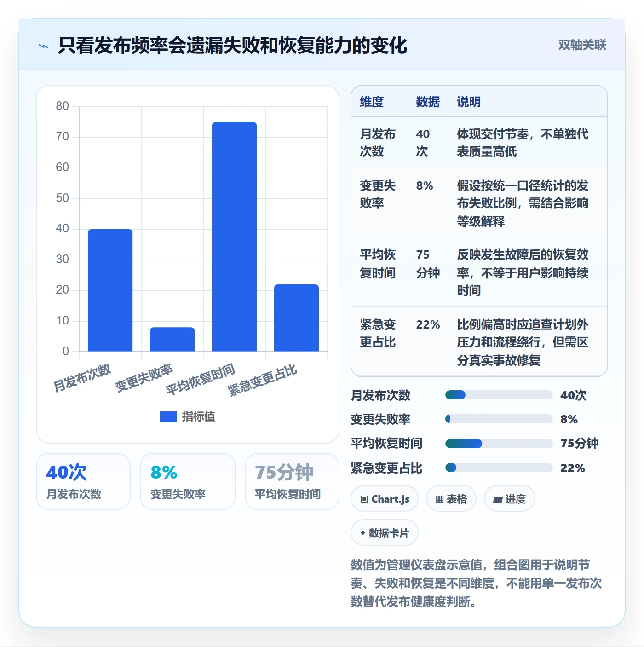Viewport: 644px width, 647px height.
Task: Click the 双轴关联 tag in header
Action: (x=582, y=45)
